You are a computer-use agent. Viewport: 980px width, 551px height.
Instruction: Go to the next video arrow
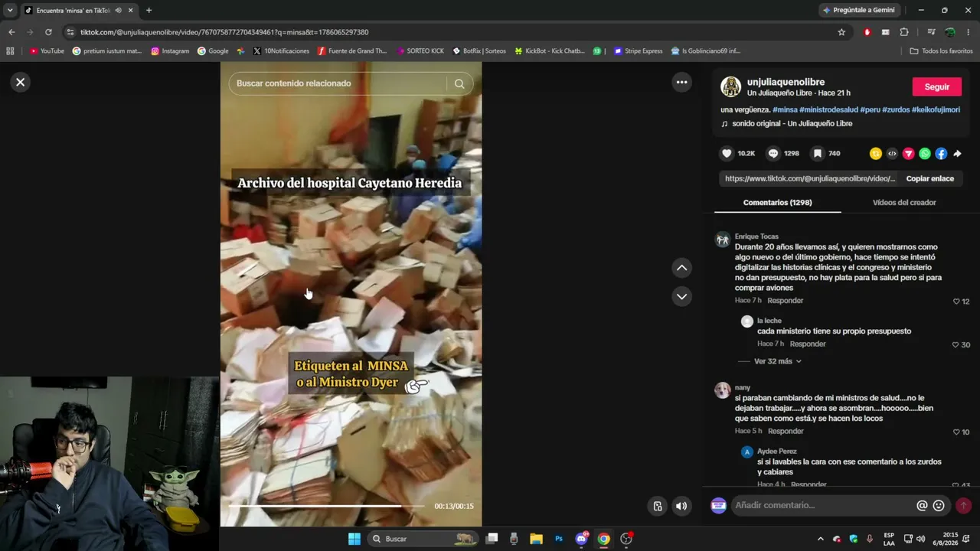pyautogui.click(x=681, y=296)
